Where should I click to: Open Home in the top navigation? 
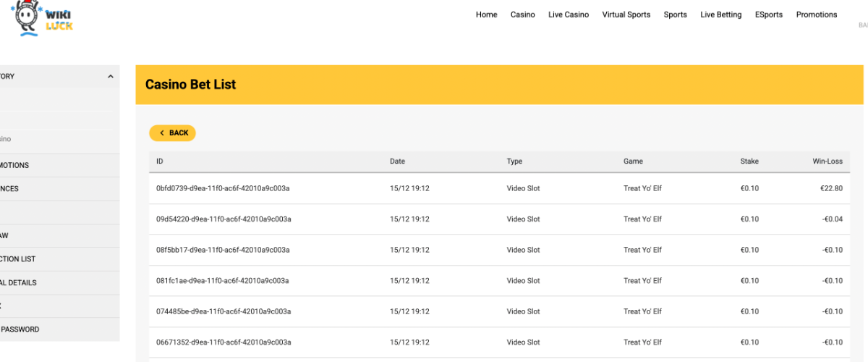(486, 14)
